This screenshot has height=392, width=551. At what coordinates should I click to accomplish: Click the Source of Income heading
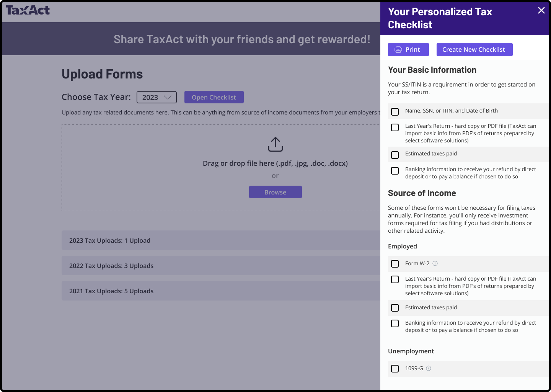tap(422, 193)
